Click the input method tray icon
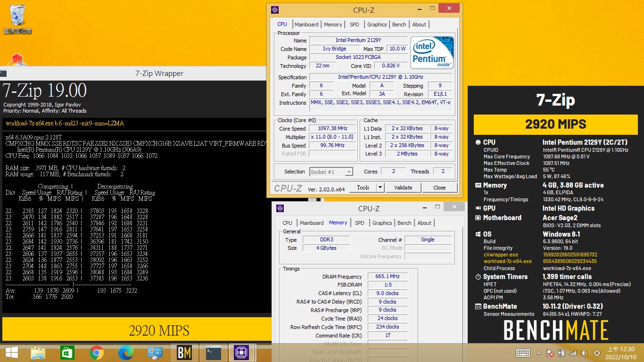The height and width of the screenshot is (362, 644). [596, 353]
